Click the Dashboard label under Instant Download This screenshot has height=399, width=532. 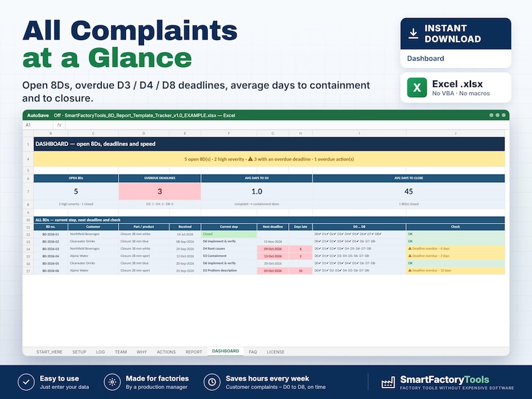click(425, 58)
